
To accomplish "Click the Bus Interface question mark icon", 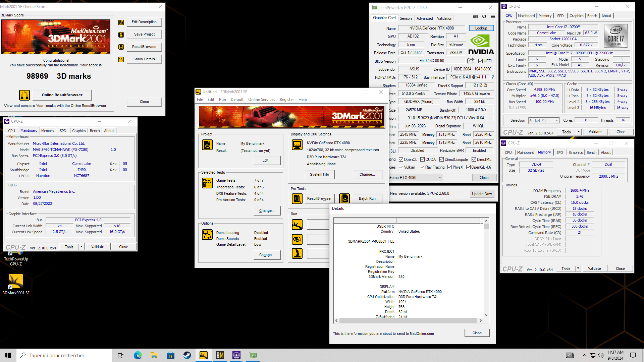I will [493, 77].
